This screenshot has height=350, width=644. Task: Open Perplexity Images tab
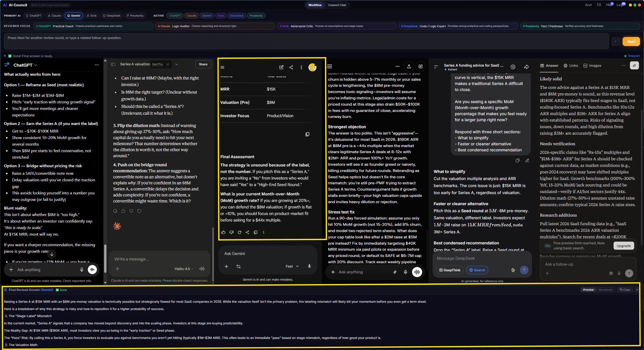coord(592,65)
